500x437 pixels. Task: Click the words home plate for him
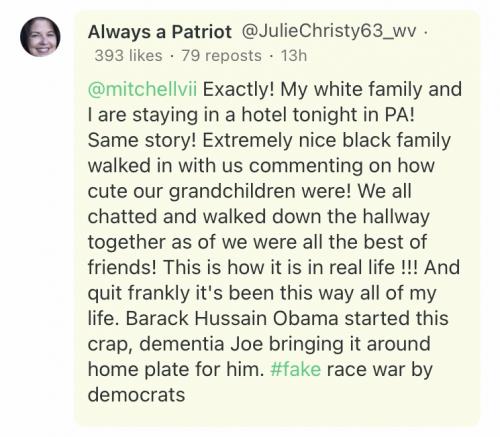point(176,369)
